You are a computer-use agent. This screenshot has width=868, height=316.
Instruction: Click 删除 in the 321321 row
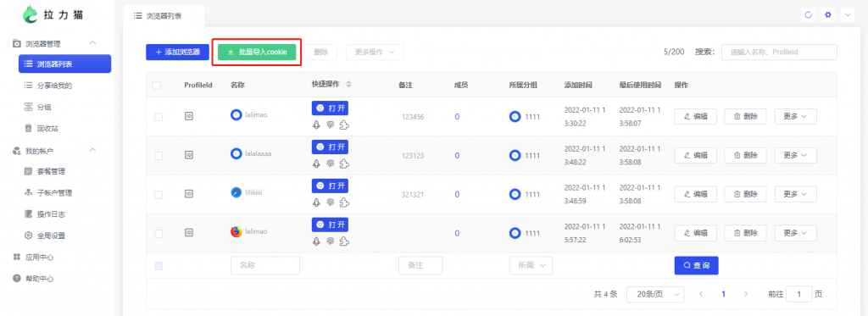(x=745, y=194)
